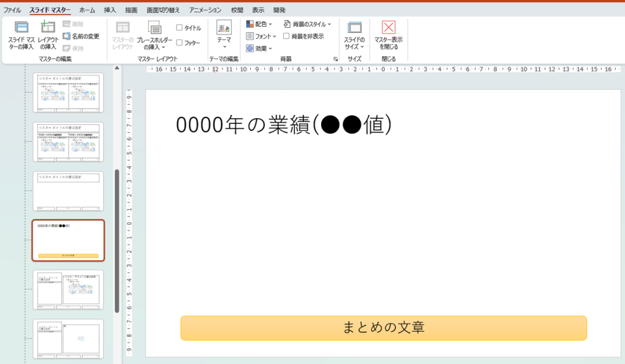Open the 背景 dialog launcher icon
Screen dimensions: 625x364
(x=335, y=59)
